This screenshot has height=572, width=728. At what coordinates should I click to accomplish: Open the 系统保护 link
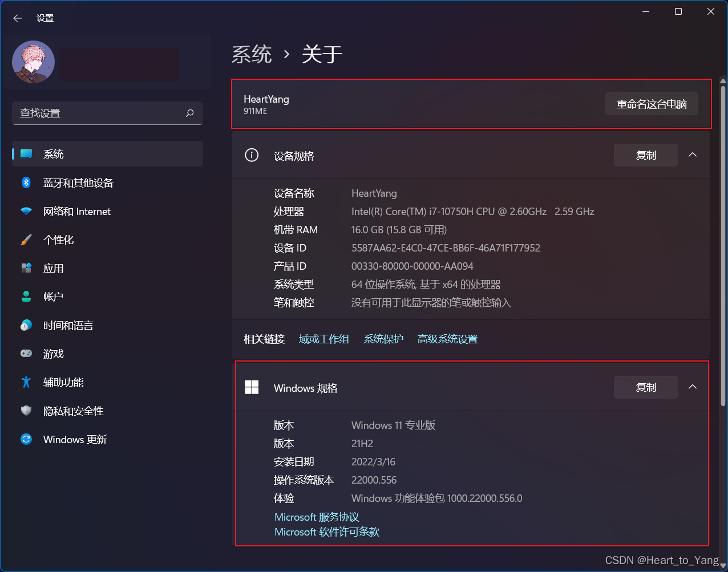click(383, 339)
